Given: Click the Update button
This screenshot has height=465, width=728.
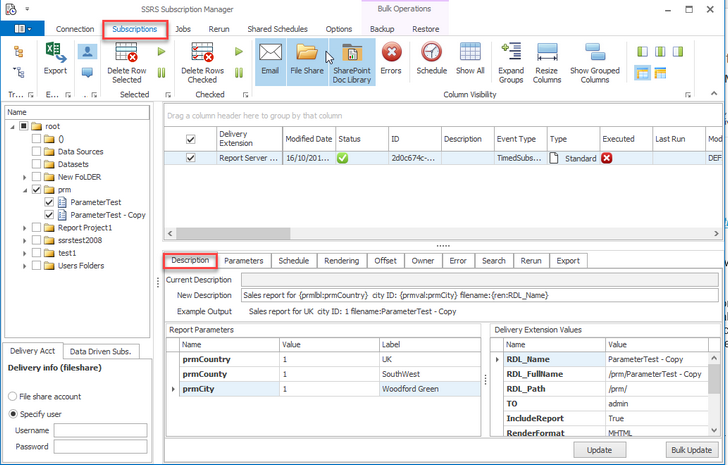Looking at the screenshot, I should (x=599, y=450).
